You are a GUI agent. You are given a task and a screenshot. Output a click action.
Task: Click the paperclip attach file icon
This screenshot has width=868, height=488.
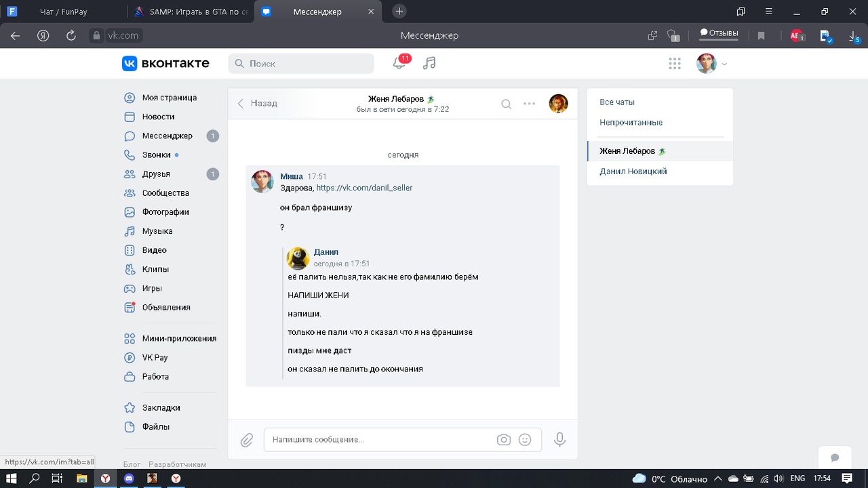[x=247, y=440]
